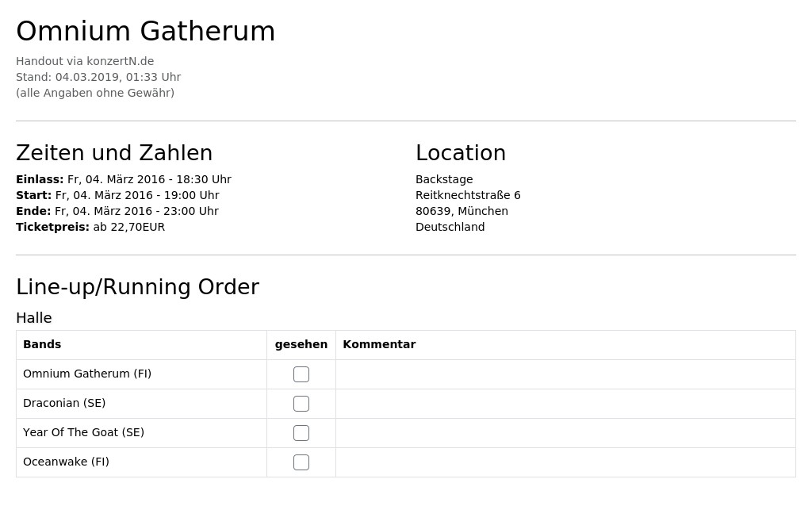Click the Omnium Gatherum (FI) band entry
Screen dimensions: 812x506
pyautogui.click(x=87, y=374)
